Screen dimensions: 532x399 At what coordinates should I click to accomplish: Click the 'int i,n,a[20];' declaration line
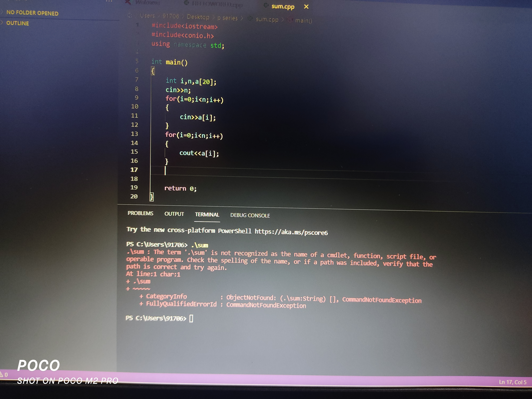point(191,81)
